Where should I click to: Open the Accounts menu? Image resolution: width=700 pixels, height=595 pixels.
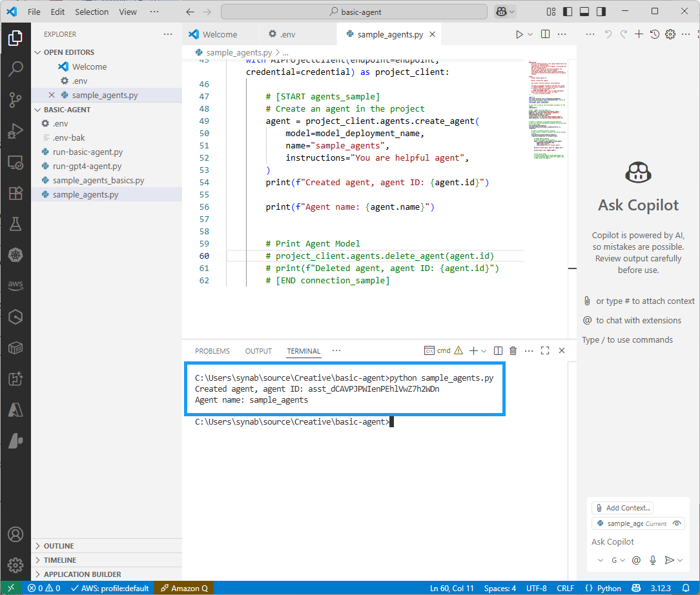pyautogui.click(x=15, y=534)
